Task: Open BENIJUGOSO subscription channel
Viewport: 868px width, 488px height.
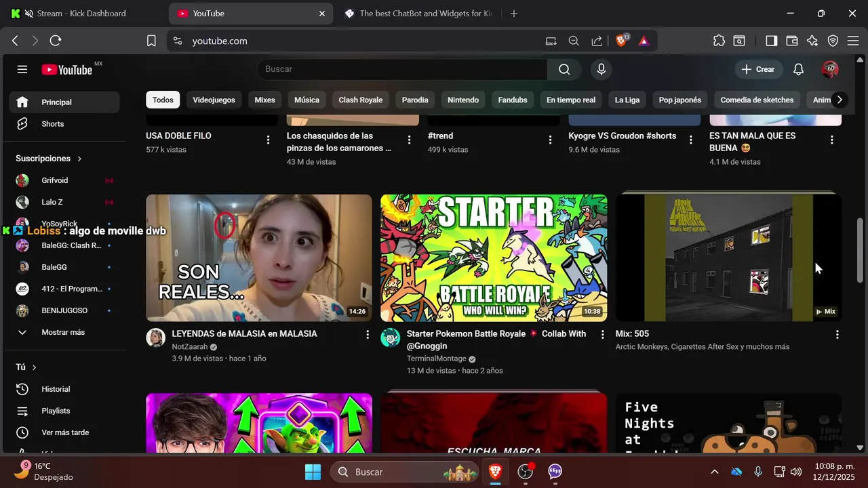Action: tap(64, 310)
